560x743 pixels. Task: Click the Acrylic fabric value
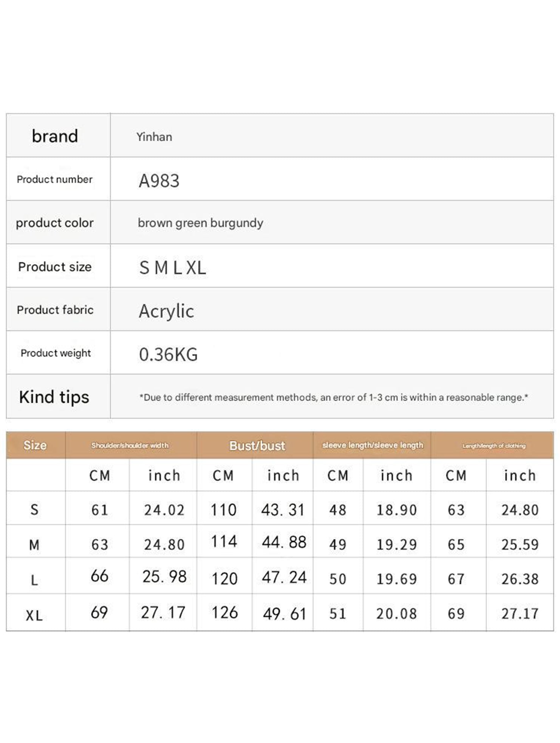pyautogui.click(x=166, y=311)
